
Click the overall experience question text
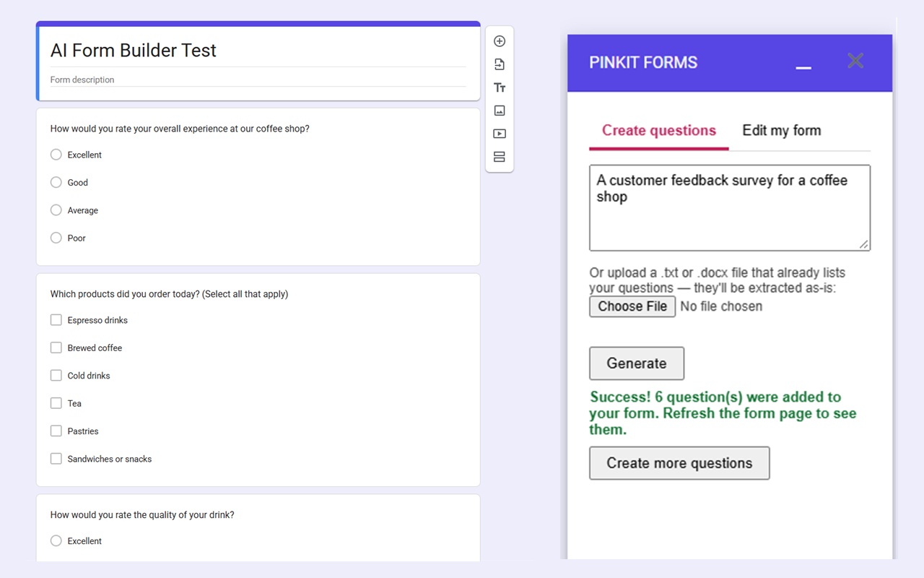tap(180, 129)
